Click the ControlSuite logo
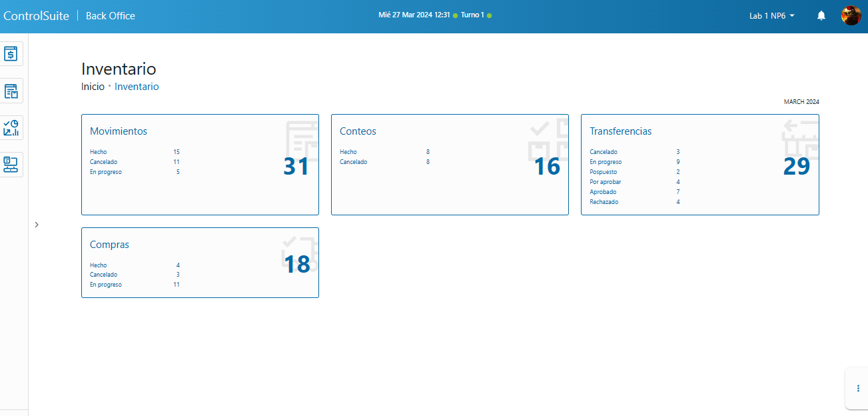 36,16
